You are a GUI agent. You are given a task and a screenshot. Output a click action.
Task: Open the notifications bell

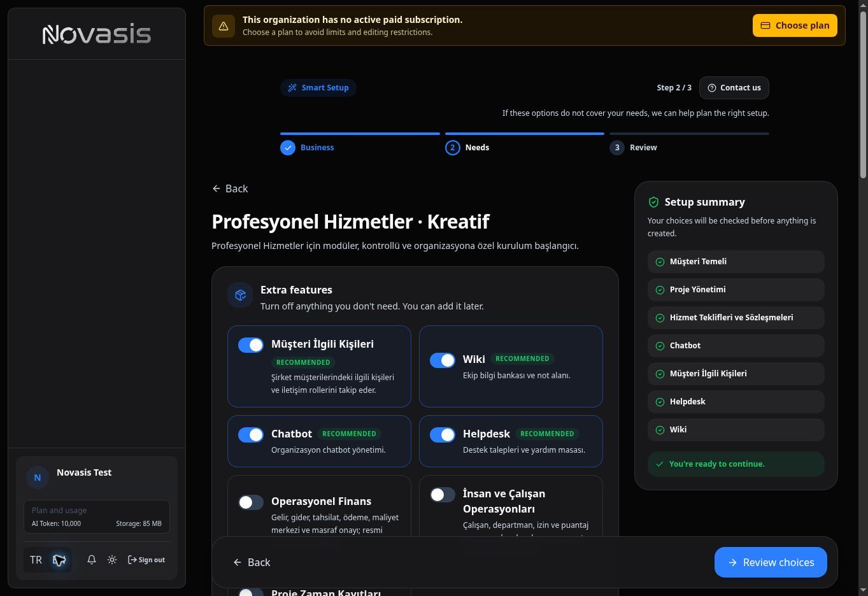pyautogui.click(x=92, y=560)
